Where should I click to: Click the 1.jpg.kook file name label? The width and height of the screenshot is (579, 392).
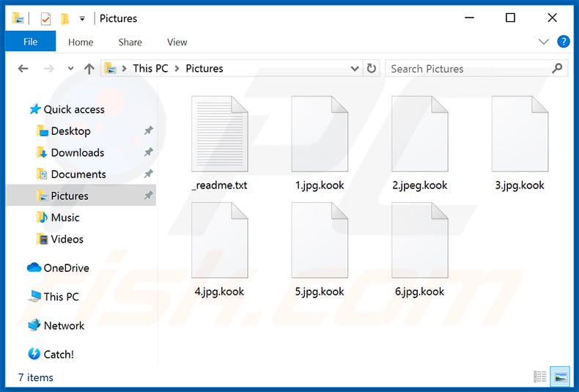point(320,185)
